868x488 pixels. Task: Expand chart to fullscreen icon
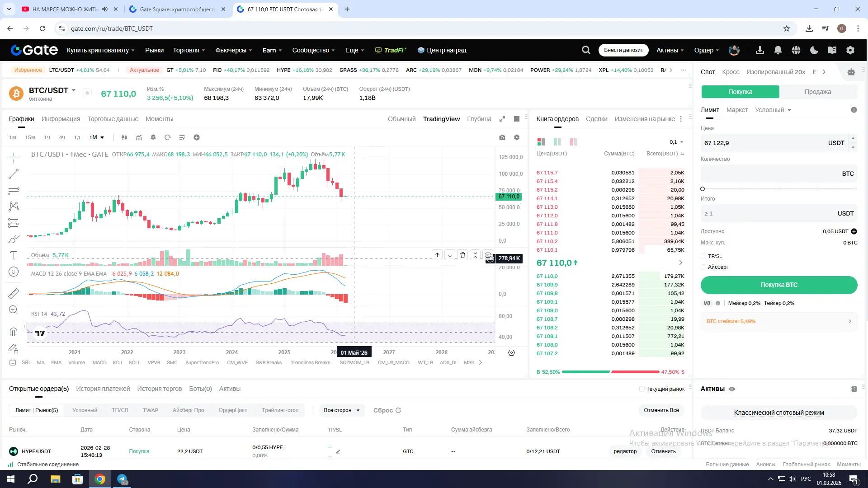[502, 119]
